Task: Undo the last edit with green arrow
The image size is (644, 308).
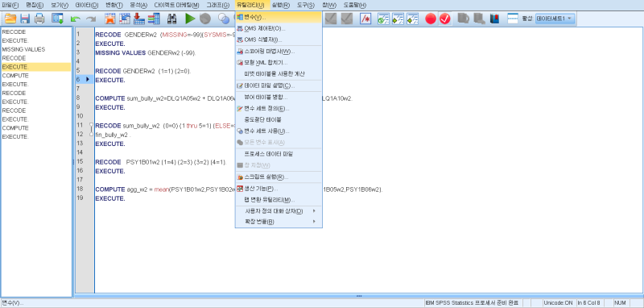Action: click(x=75, y=19)
